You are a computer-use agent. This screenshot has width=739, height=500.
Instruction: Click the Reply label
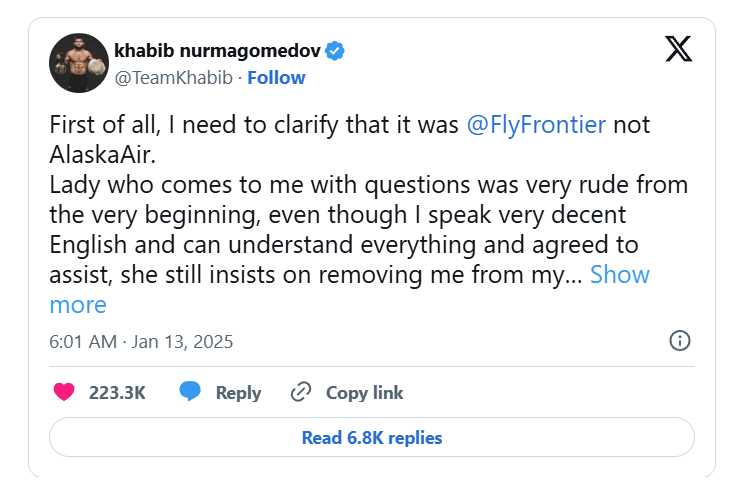[x=238, y=393]
